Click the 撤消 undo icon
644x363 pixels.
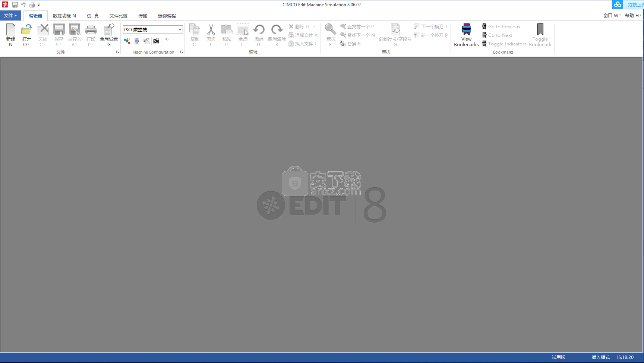[x=259, y=30]
